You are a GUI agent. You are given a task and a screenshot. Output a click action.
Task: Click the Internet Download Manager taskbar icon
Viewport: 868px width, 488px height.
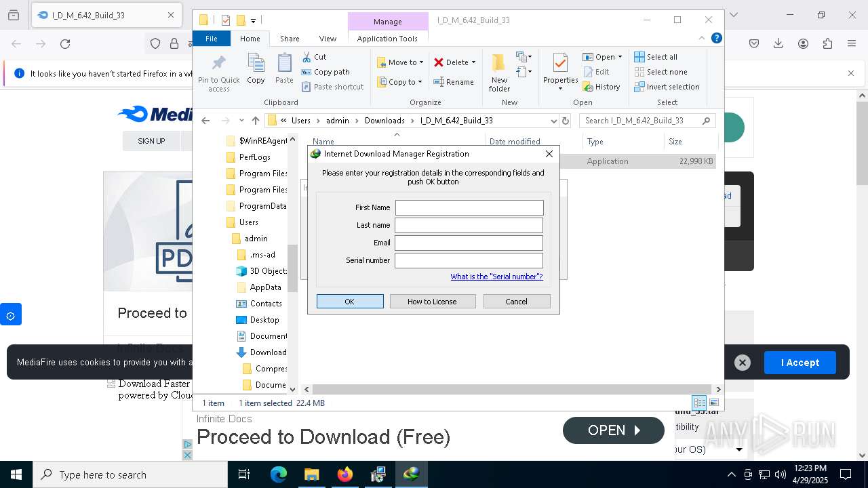(x=411, y=474)
